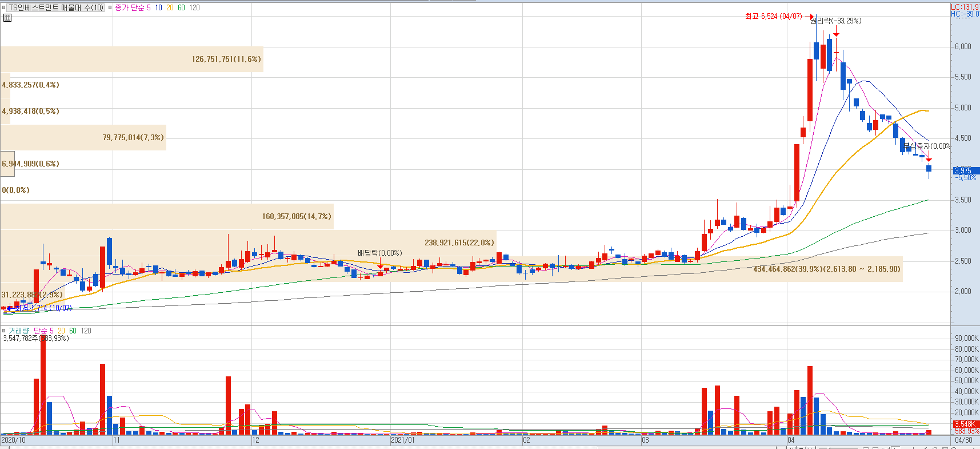
Task: Select the 434,464,862(39.9%) volume profile bar
Action: pos(451,269)
